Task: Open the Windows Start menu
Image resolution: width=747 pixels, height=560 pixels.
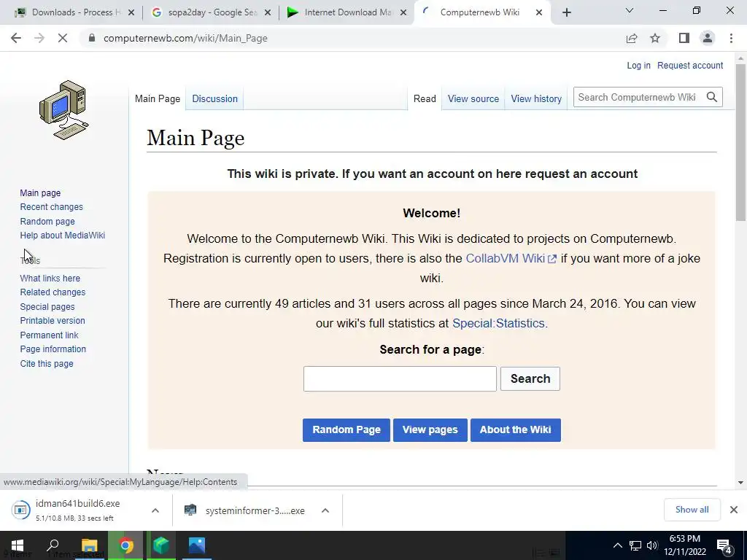Action: coord(18,545)
